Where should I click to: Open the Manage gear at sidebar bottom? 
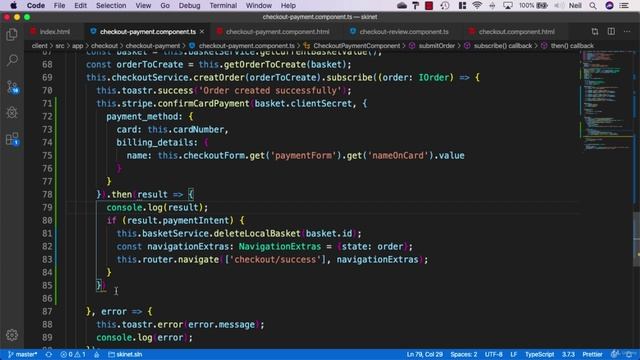(x=12, y=335)
